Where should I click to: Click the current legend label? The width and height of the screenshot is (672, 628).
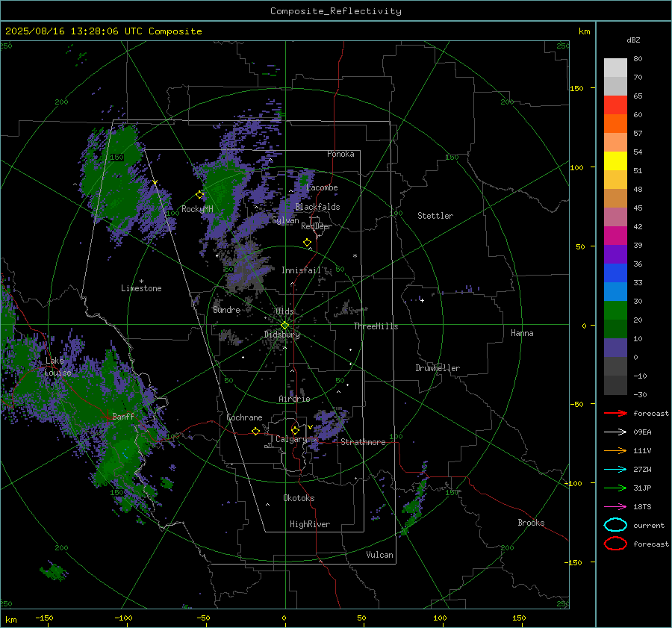tap(649, 525)
